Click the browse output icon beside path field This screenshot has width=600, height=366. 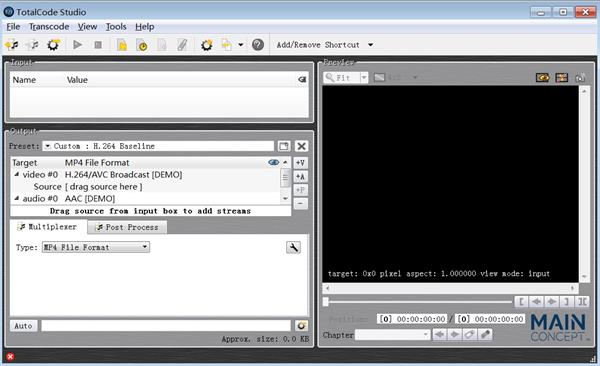(302, 326)
